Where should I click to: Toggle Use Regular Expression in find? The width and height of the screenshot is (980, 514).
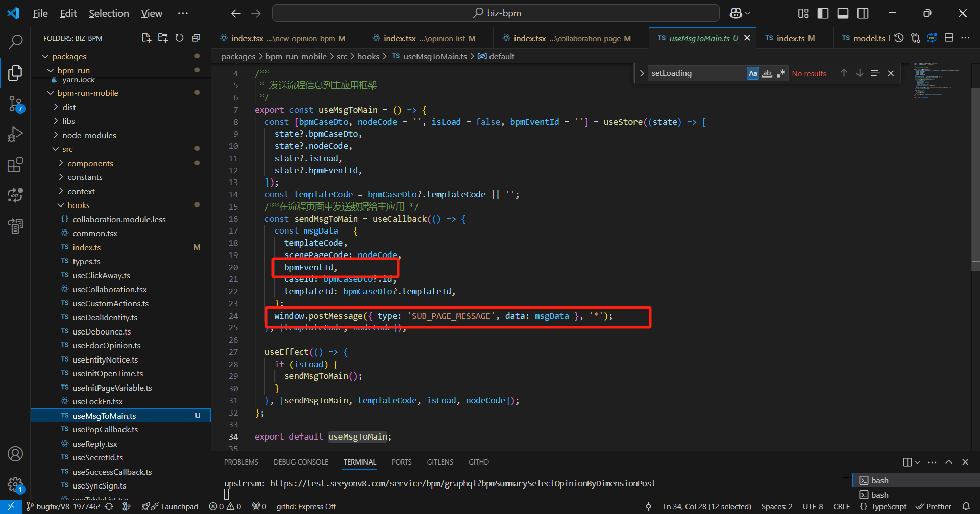coord(780,73)
